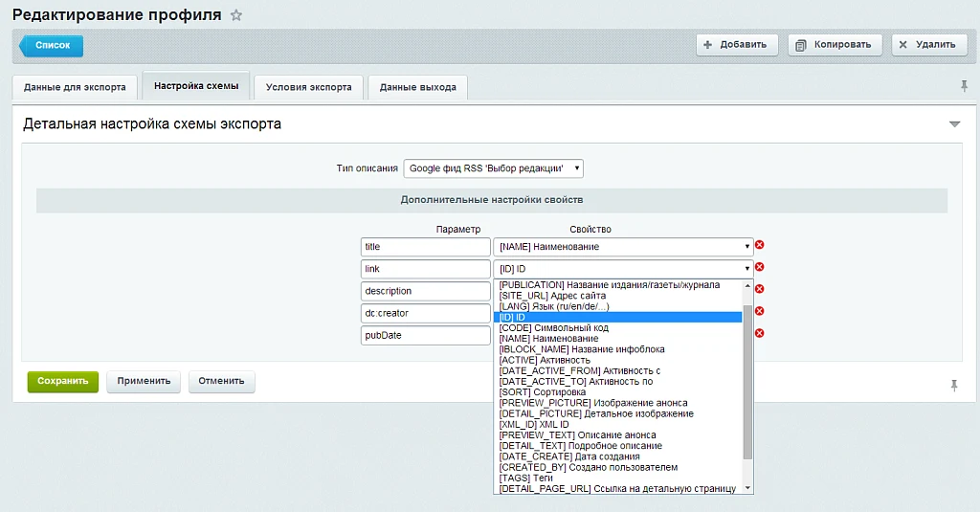Go to Условия экспорта tab
The width and height of the screenshot is (980, 512).
coord(309,87)
